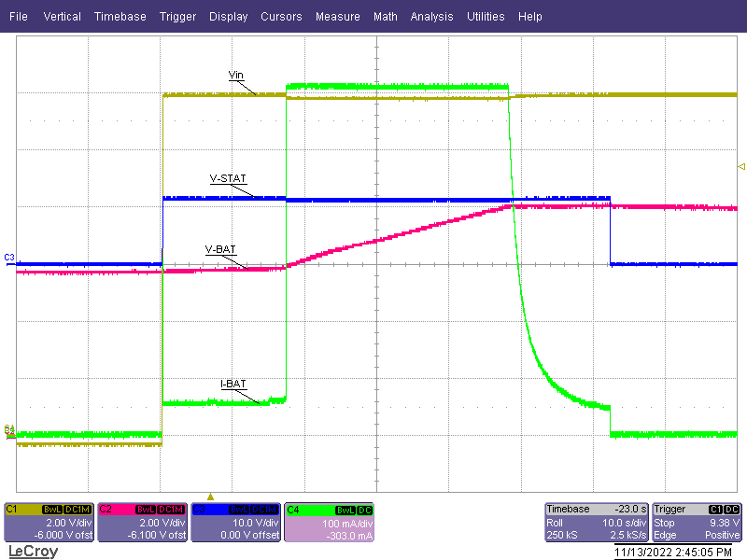This screenshot has width=747, height=560.
Task: Open the C3 channel descriptor box
Action: [x=235, y=523]
